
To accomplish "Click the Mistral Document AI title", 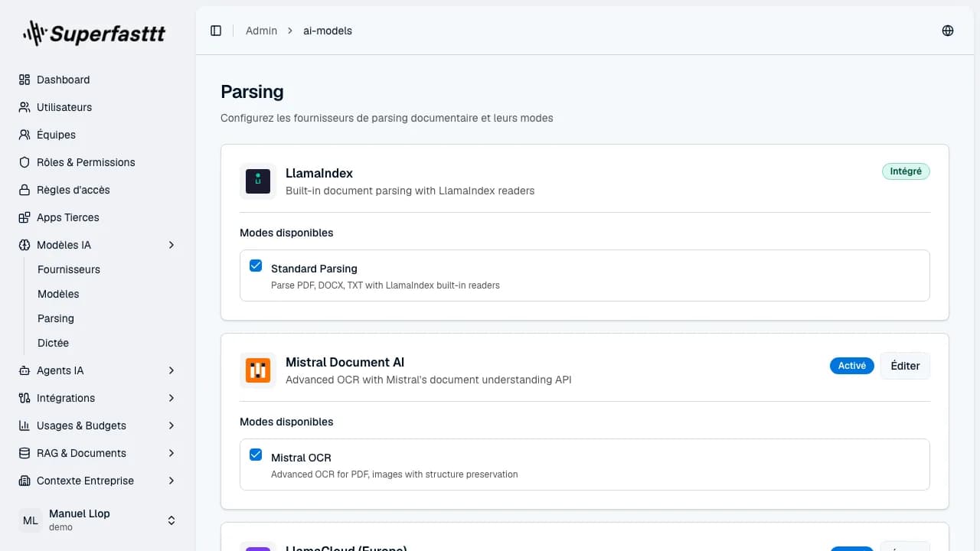I will tap(345, 362).
